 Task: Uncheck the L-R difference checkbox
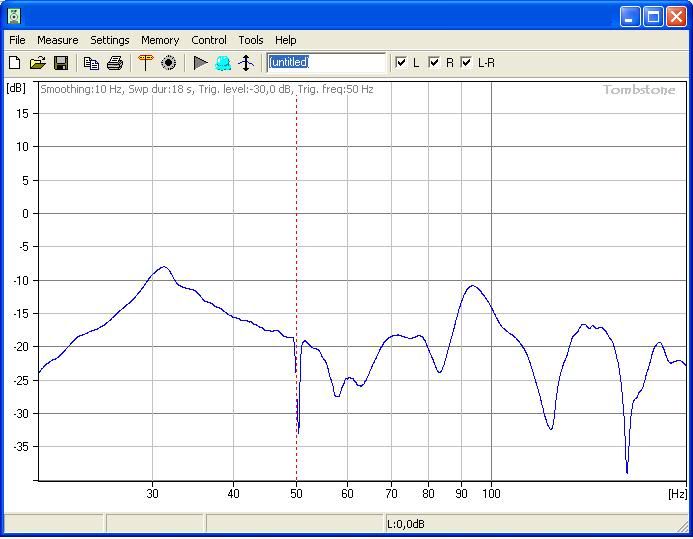coord(466,63)
